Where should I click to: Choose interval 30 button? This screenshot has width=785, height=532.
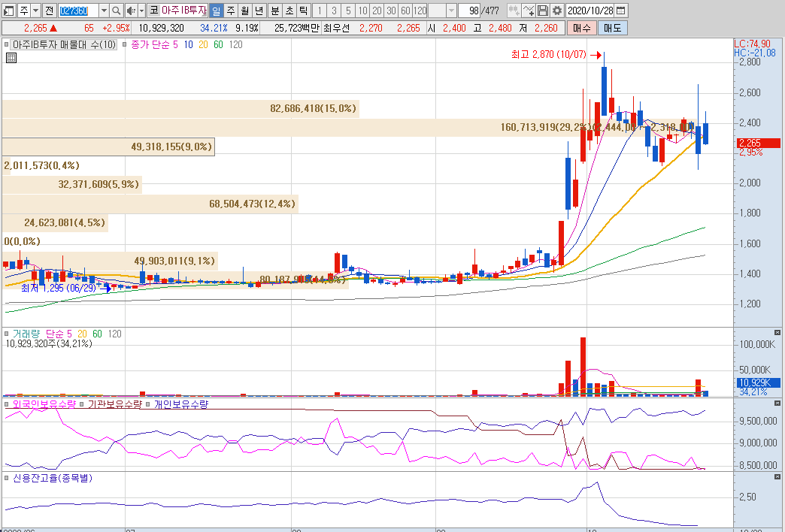pos(392,11)
